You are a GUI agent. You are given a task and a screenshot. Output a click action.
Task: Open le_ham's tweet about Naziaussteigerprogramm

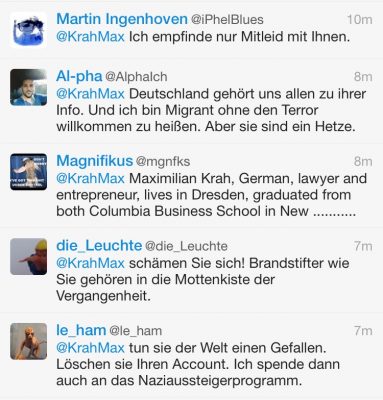click(198, 364)
